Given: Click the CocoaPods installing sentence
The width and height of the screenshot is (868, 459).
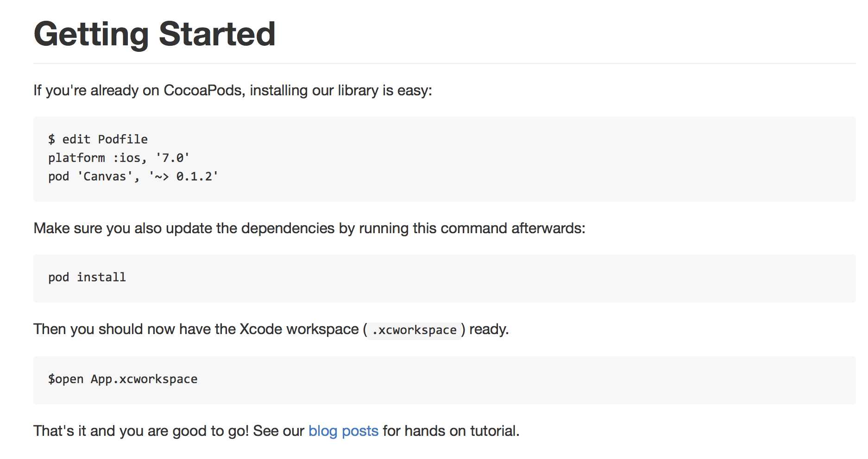Looking at the screenshot, I should (233, 90).
